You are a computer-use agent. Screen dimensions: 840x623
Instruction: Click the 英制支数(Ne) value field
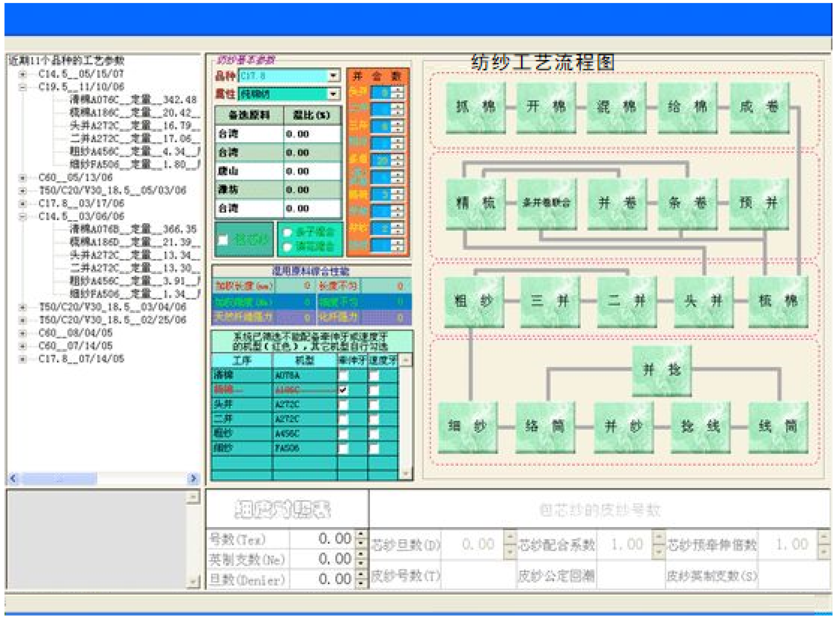click(322, 559)
